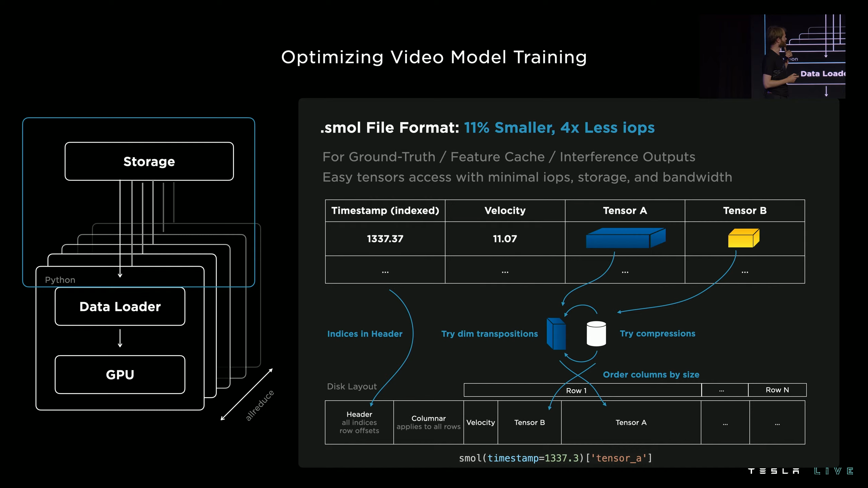
Task: Click the Columnar cell in disk layout
Action: tap(428, 422)
